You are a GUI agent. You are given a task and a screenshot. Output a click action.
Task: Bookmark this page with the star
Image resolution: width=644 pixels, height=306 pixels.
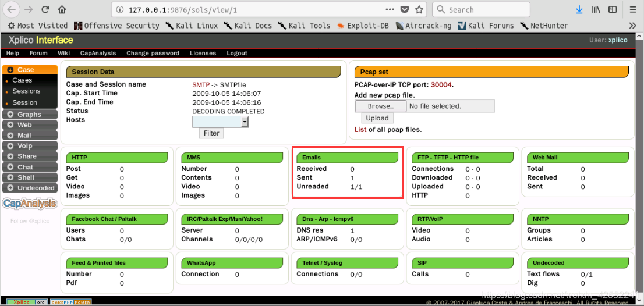pyautogui.click(x=419, y=9)
